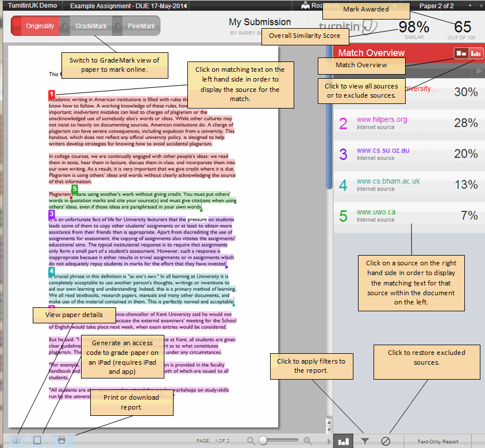The image size is (485, 448).
Task: Open the Text-Only Report
Action: point(437,442)
